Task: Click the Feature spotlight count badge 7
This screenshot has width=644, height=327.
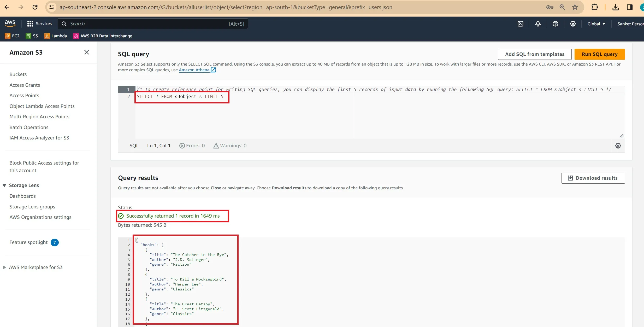Action: point(55,242)
